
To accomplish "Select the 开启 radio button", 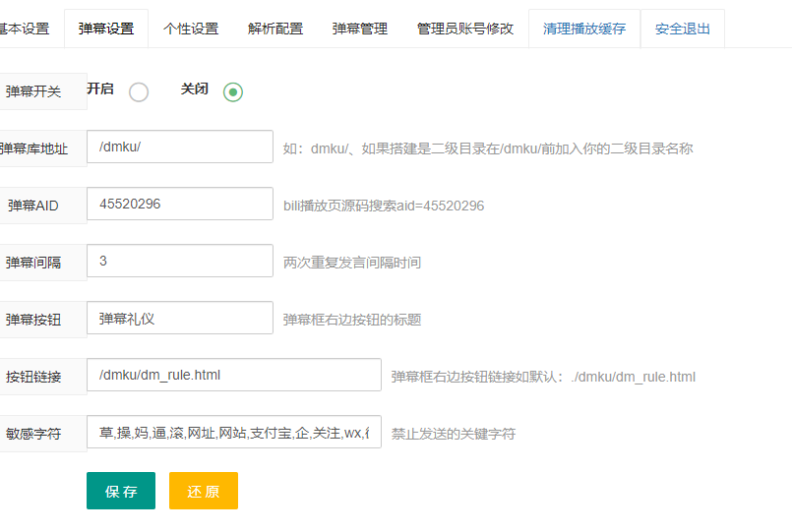I will click(x=139, y=92).
